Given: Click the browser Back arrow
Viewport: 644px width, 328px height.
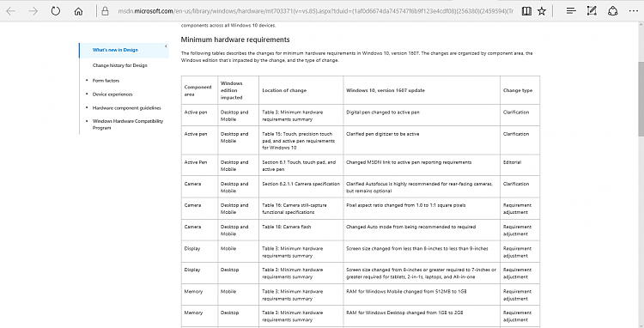Looking at the screenshot, I should click(x=11, y=11).
